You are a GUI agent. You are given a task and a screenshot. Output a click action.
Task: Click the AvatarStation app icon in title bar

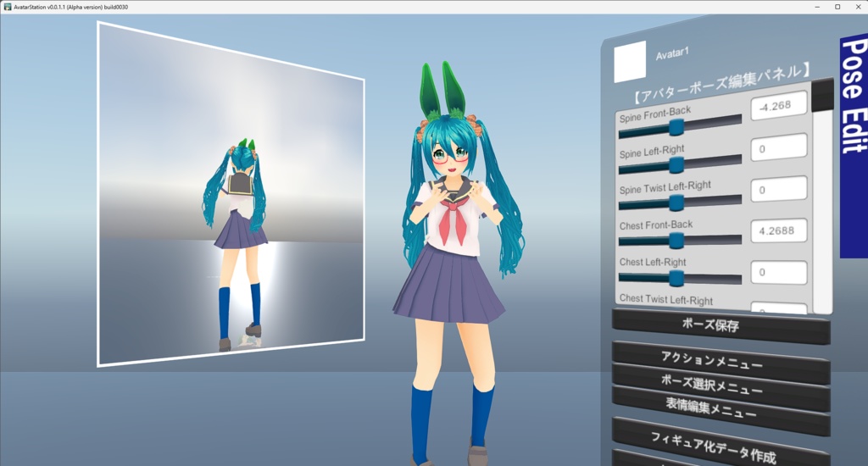point(8,7)
